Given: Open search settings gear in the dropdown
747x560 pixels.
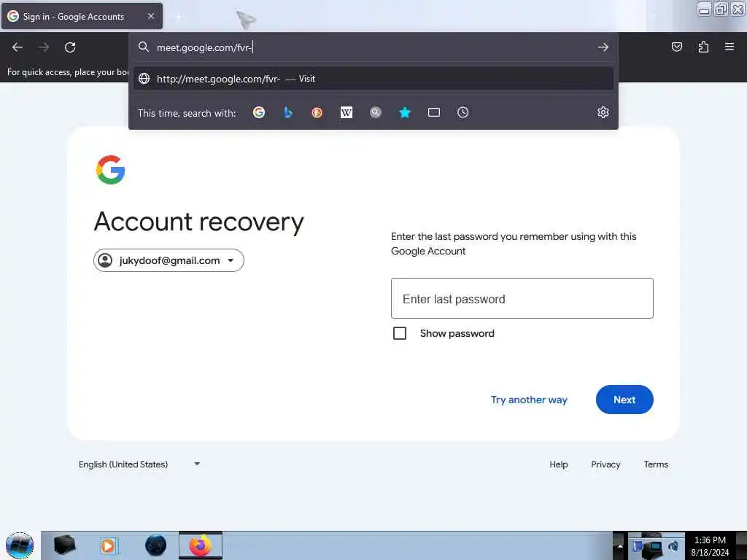Looking at the screenshot, I should point(603,112).
